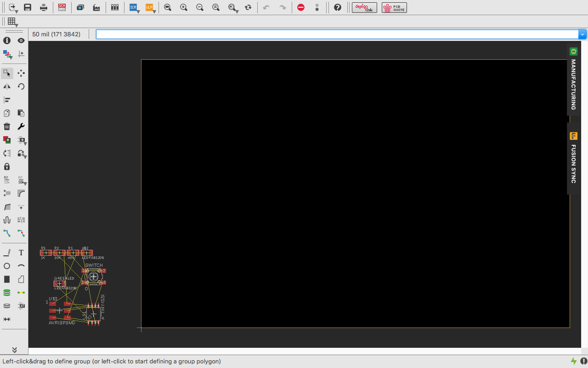
Task: Click the green lightning status icon
Action: point(573,361)
